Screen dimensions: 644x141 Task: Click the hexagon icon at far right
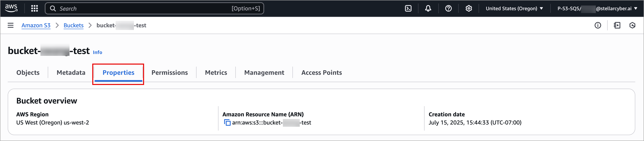pos(632,25)
